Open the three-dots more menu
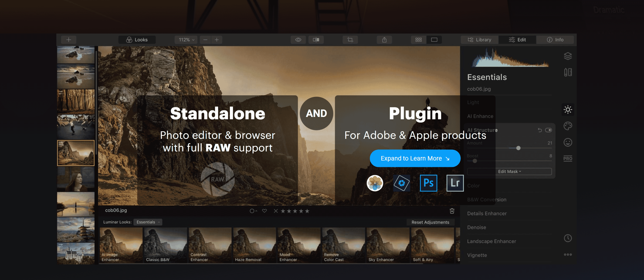The height and width of the screenshot is (280, 644). (568, 254)
